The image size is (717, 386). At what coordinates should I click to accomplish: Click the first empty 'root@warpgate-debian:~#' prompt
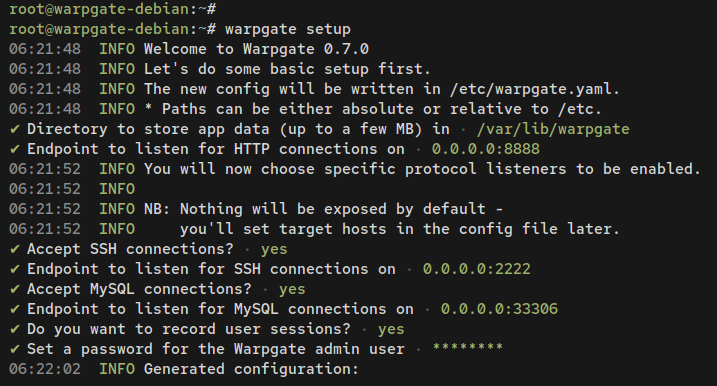click(x=112, y=9)
